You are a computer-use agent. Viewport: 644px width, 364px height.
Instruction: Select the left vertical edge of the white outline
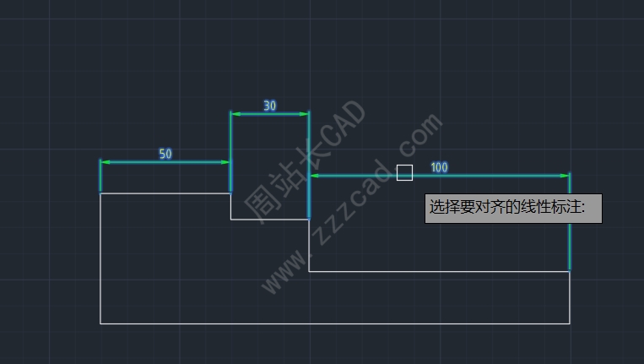tap(100, 258)
